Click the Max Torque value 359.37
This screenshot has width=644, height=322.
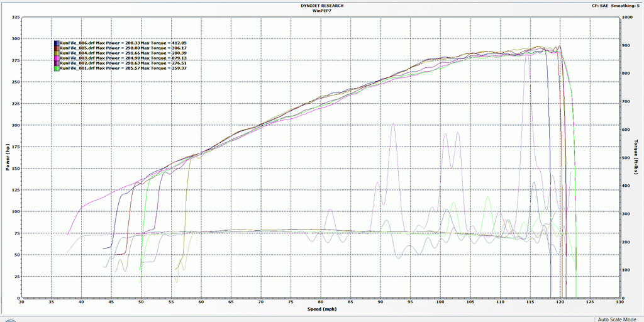(x=179, y=68)
